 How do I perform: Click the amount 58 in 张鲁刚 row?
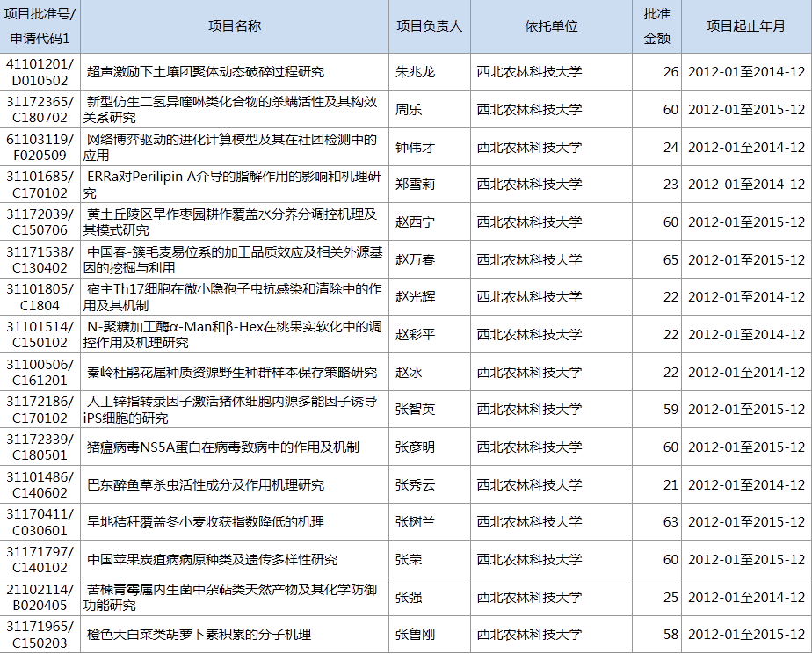click(671, 635)
